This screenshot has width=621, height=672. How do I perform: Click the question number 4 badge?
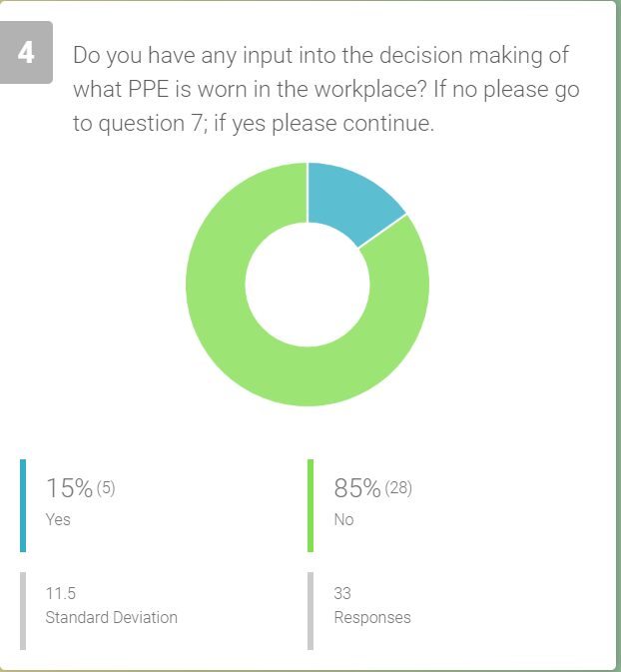[27, 54]
